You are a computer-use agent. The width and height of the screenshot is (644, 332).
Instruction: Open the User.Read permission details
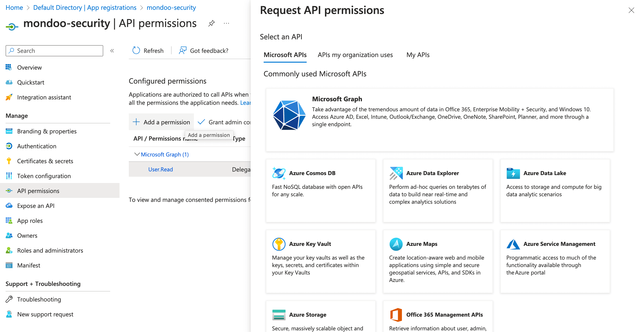(160, 169)
